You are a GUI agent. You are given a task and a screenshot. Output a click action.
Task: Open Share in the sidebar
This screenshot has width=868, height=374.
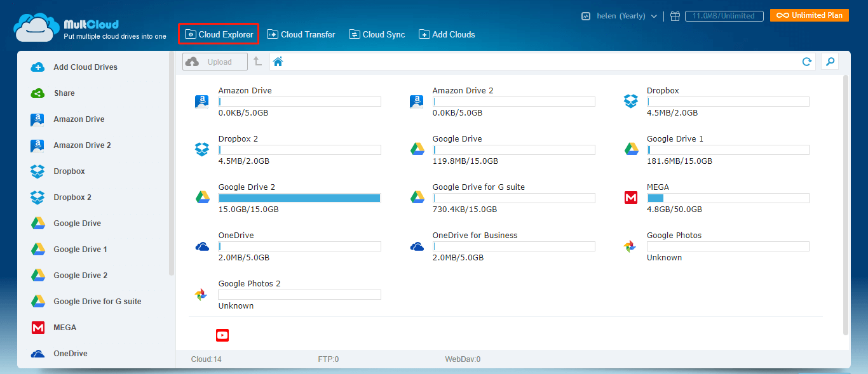pos(64,93)
